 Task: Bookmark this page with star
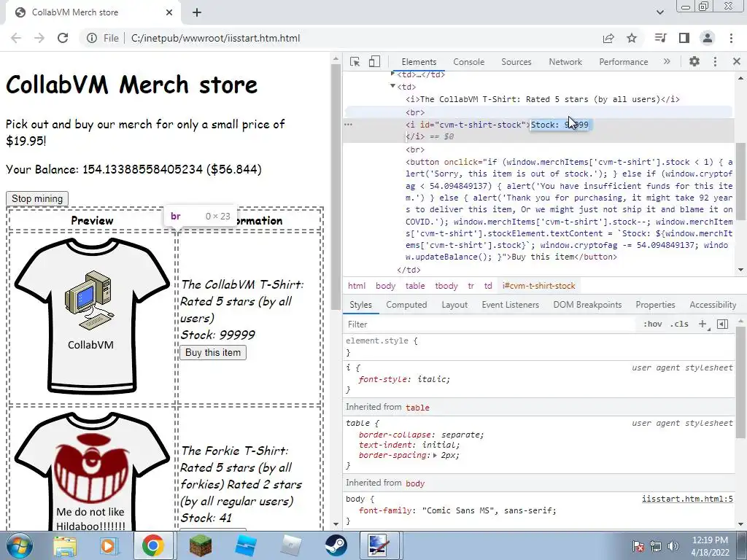coord(632,38)
